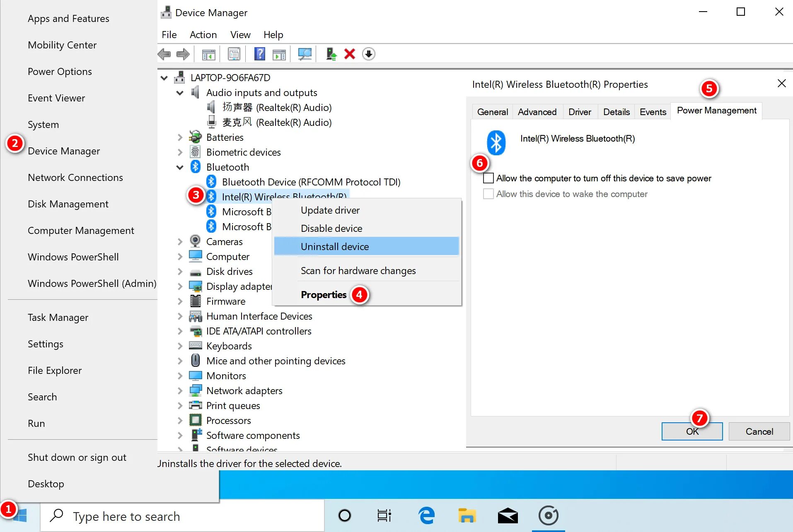
Task: Expand the Monitors node
Action: point(180,376)
